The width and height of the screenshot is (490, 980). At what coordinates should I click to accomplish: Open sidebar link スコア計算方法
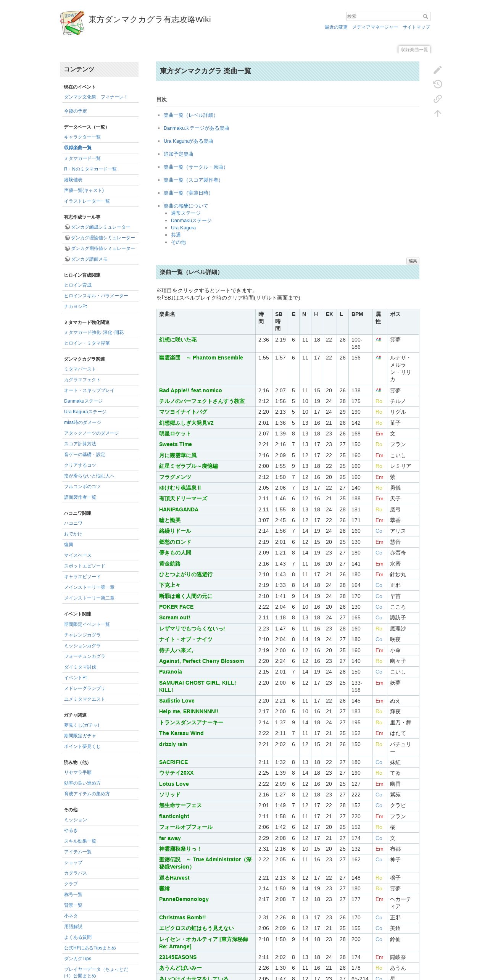80,444
